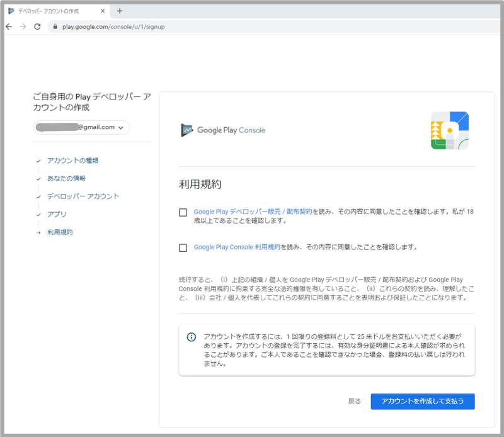Click the 戻る button
This screenshot has height=437, width=504.
[x=354, y=401]
